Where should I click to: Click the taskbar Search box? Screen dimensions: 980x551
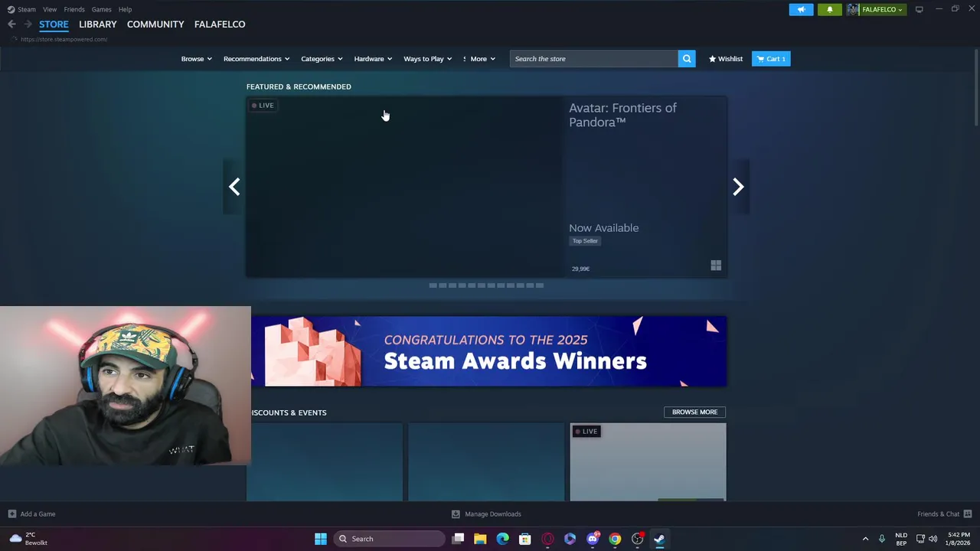click(389, 539)
